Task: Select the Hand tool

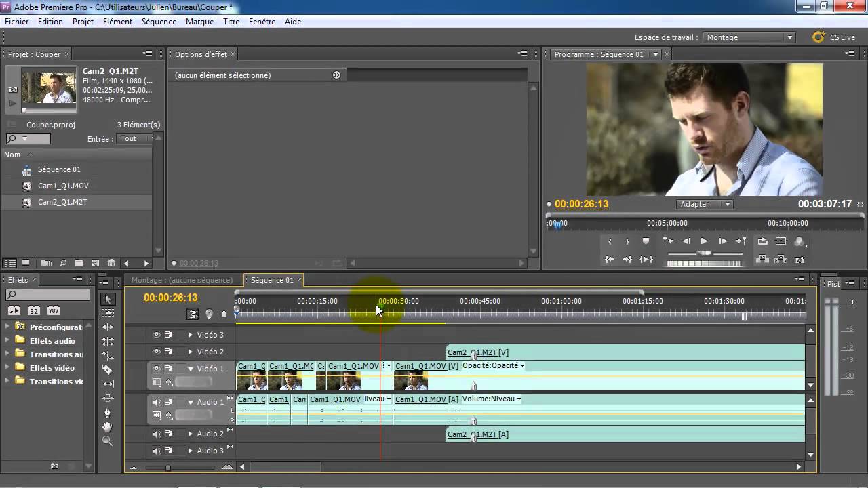Action: (x=107, y=426)
